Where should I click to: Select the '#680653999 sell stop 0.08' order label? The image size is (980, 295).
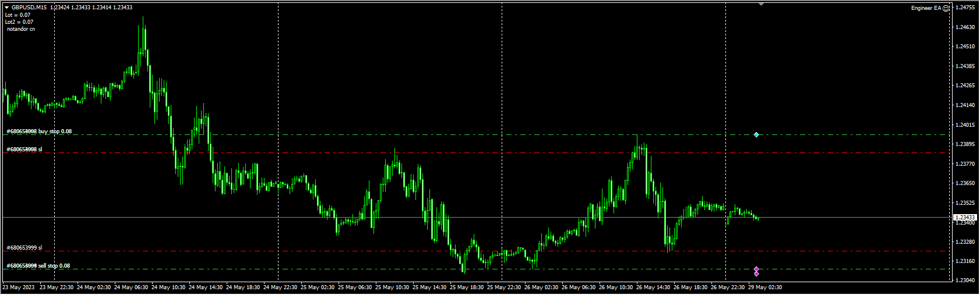tap(38, 266)
